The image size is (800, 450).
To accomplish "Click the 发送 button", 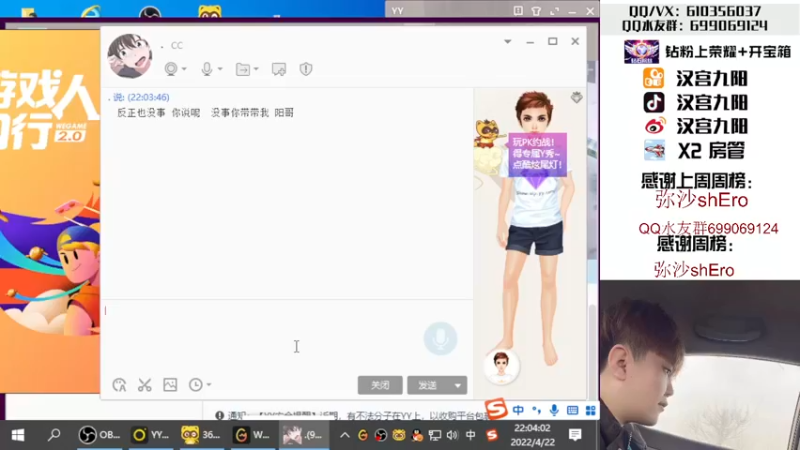I will tap(428, 385).
